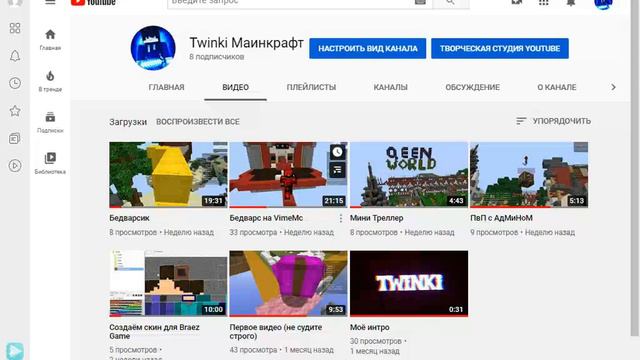
Task: Select the ВИДЕО tab
Action: point(236,87)
